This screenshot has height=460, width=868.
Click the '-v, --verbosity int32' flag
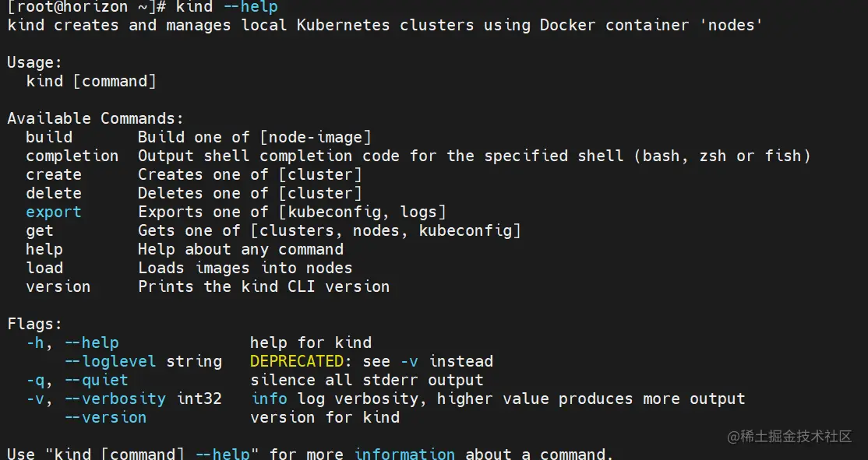[124, 399]
